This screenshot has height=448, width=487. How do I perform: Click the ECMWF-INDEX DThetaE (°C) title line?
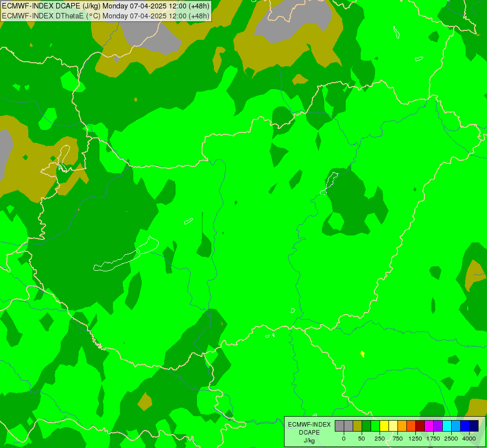(x=105, y=16)
